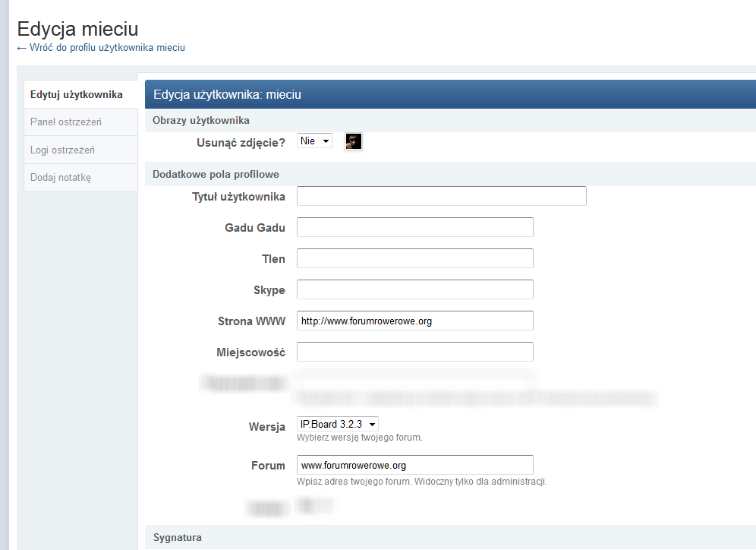
Task: Switch to the 'Panel ostrzeżeń' section
Action: point(66,122)
